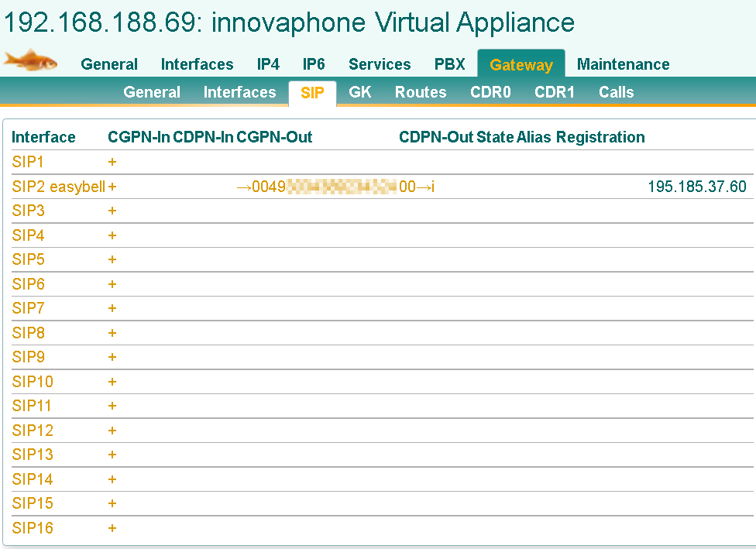This screenshot has width=756, height=549.
Task: Open the Routes sub-tab
Action: click(421, 92)
